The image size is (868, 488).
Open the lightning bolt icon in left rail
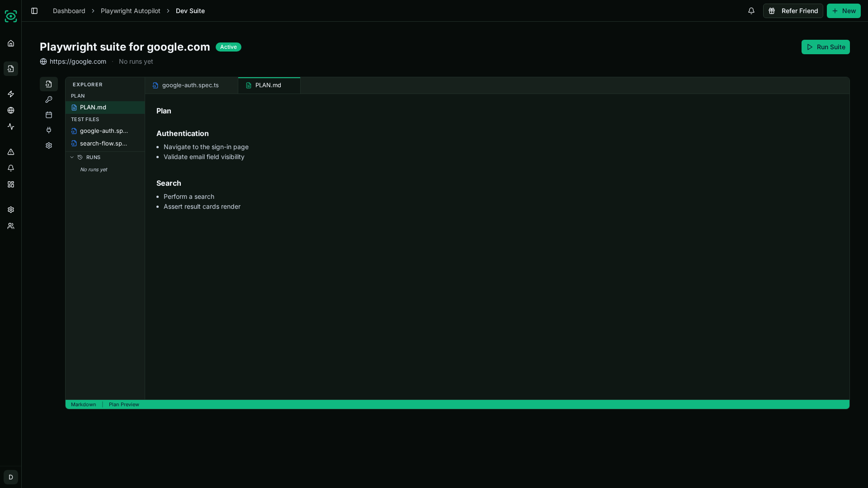pos(11,94)
